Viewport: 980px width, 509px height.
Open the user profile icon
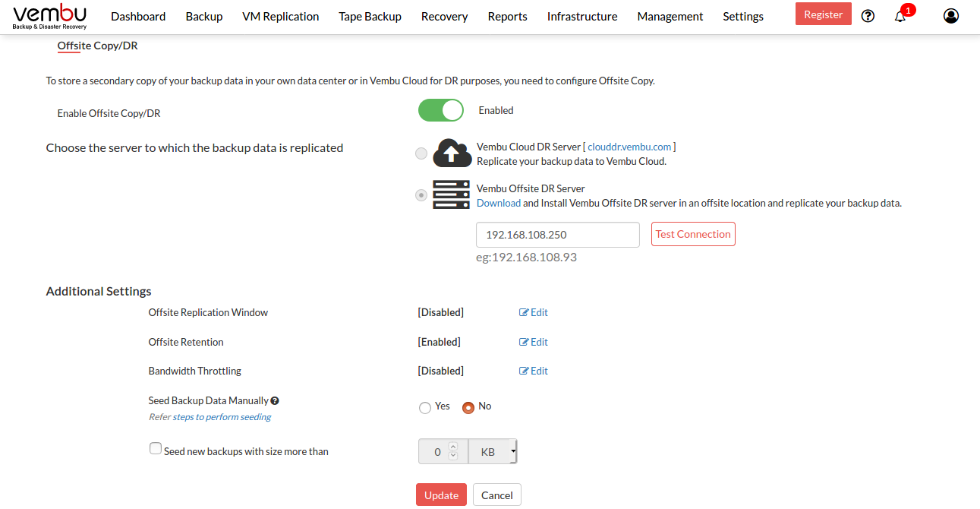[951, 16]
